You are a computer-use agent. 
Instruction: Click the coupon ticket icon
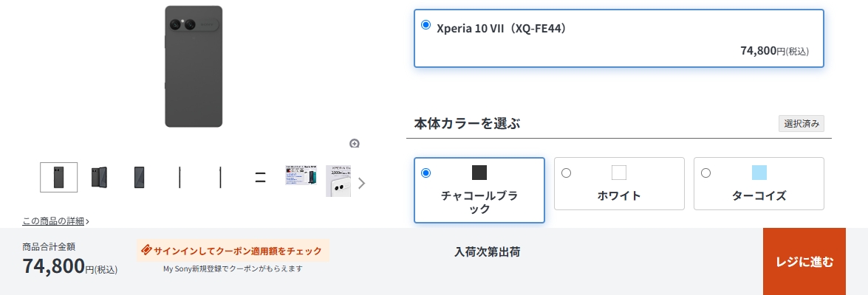click(x=146, y=250)
